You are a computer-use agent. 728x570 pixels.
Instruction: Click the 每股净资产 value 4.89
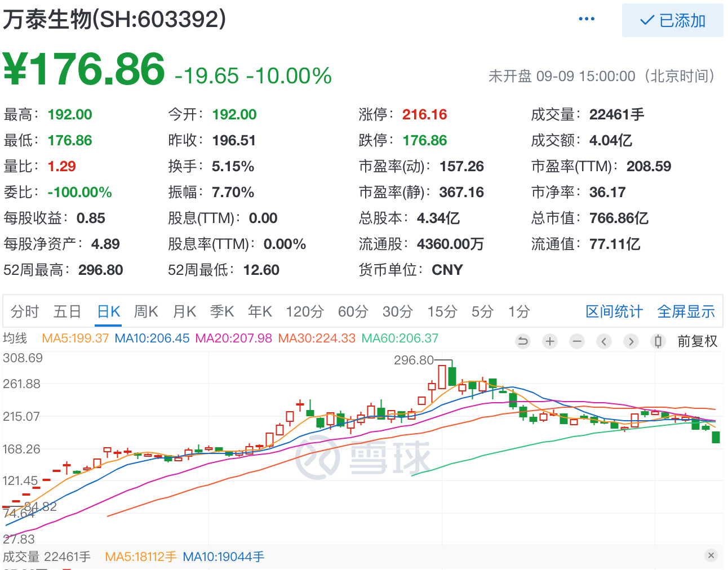(106, 244)
